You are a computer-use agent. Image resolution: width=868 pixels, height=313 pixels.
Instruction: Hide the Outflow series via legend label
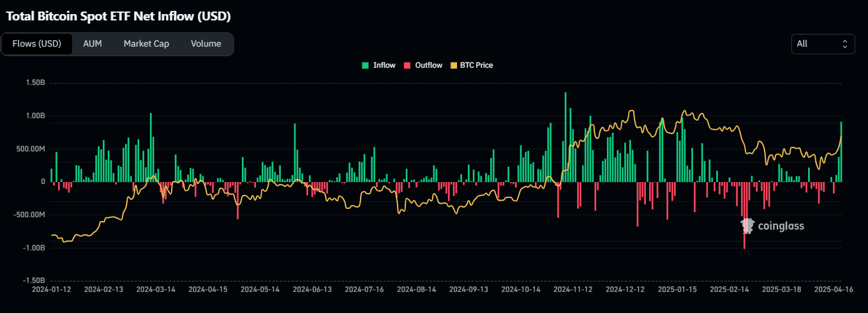point(428,65)
